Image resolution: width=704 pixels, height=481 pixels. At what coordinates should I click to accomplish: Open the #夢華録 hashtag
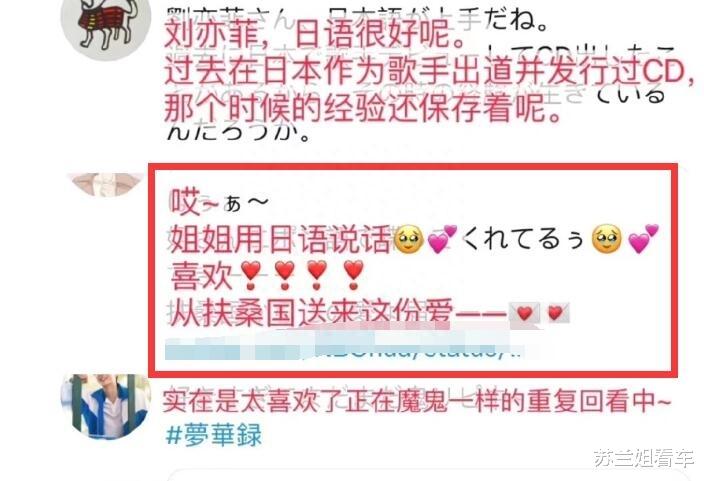[214, 435]
